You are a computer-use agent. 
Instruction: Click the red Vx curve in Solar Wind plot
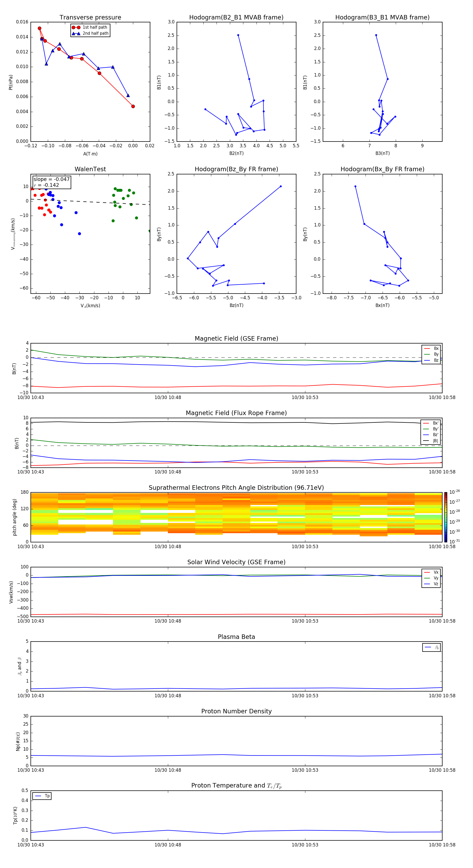click(236, 615)
